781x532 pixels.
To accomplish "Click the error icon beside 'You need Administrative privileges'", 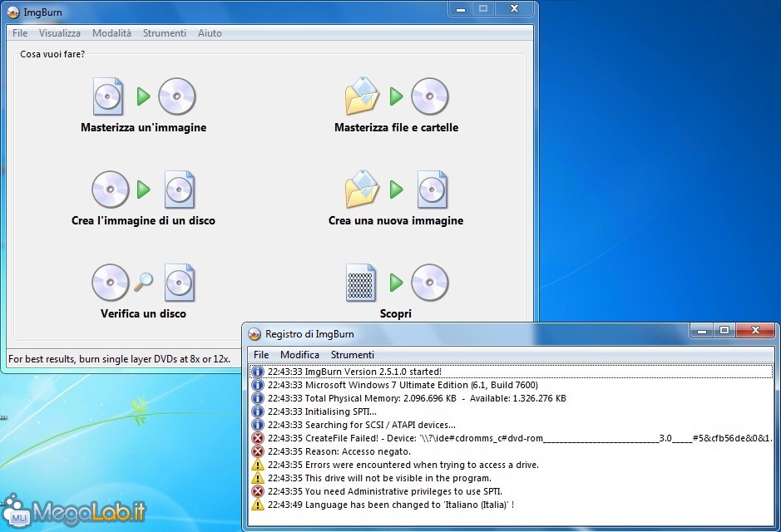I will (x=258, y=491).
